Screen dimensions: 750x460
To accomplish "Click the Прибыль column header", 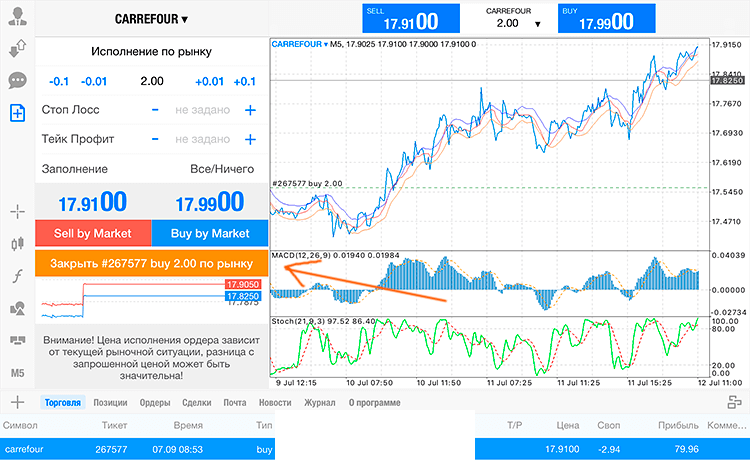I will 678,425.
